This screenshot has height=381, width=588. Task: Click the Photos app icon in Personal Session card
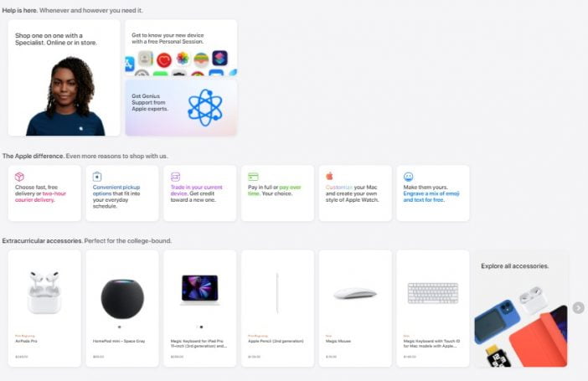(183, 58)
